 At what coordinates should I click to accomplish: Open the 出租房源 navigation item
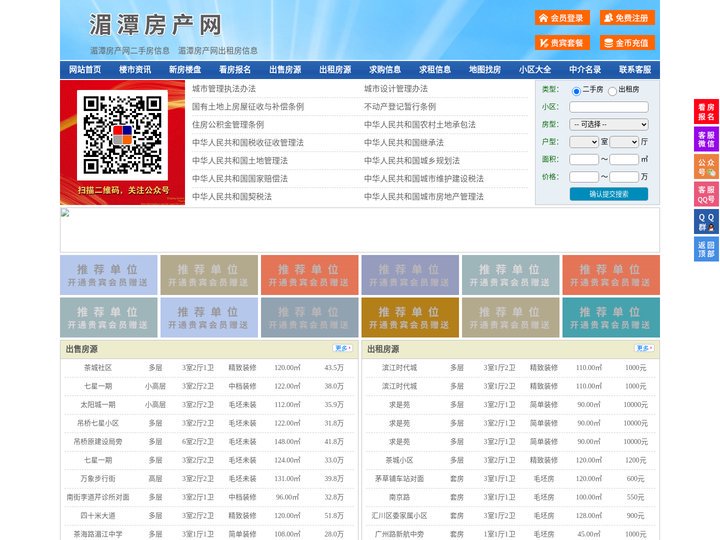click(x=335, y=70)
